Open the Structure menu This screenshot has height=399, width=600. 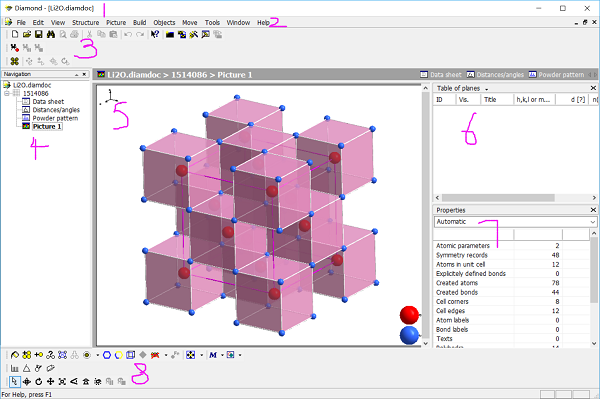[x=85, y=23]
